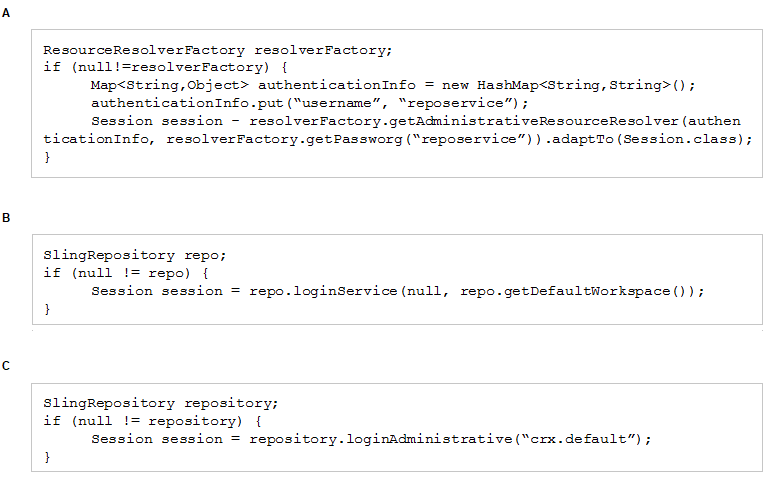Click the 'if (null!=resolverFactory)' line
This screenshot has width=784, height=492.
165,68
